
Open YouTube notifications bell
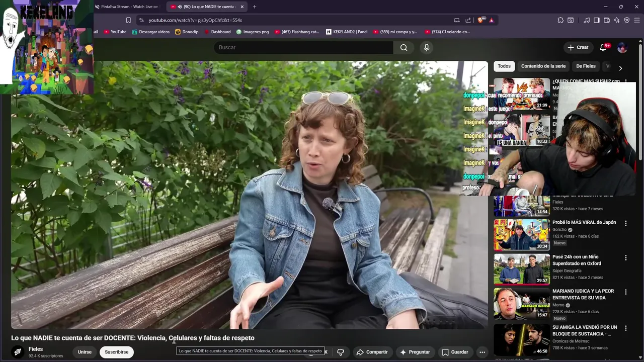(603, 47)
